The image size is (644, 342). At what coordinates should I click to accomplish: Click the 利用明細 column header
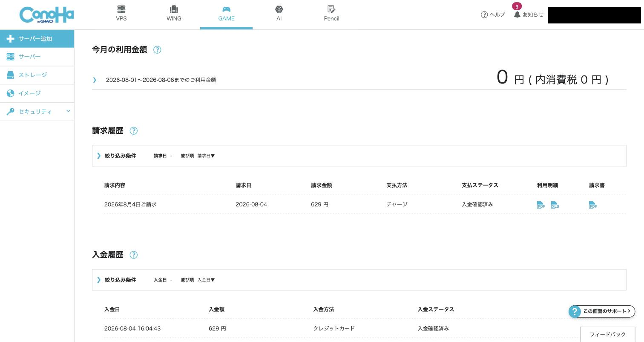(x=547, y=185)
